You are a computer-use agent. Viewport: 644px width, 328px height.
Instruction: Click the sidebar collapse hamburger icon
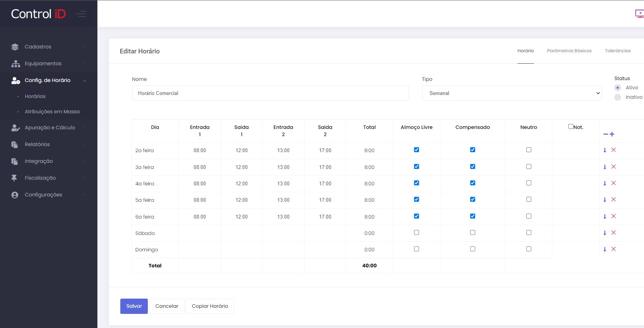tap(81, 14)
